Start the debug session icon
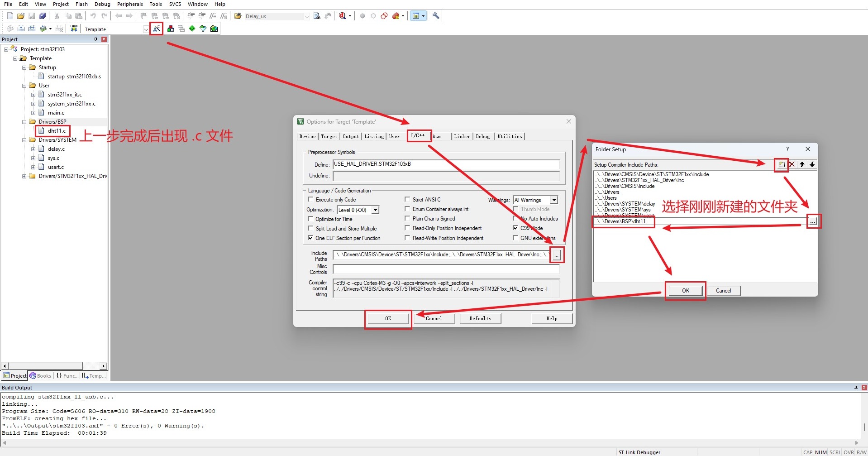Screen dimensions: 868x456 (x=343, y=16)
